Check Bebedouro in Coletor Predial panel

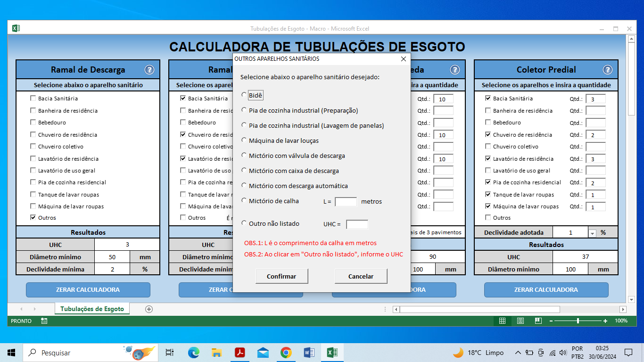coord(488,123)
